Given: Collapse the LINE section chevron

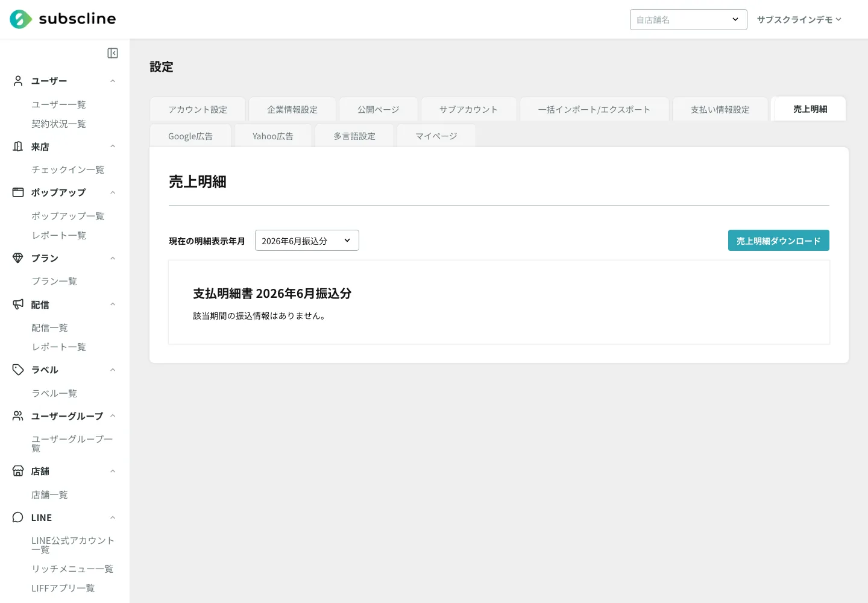Looking at the screenshot, I should 113,517.
